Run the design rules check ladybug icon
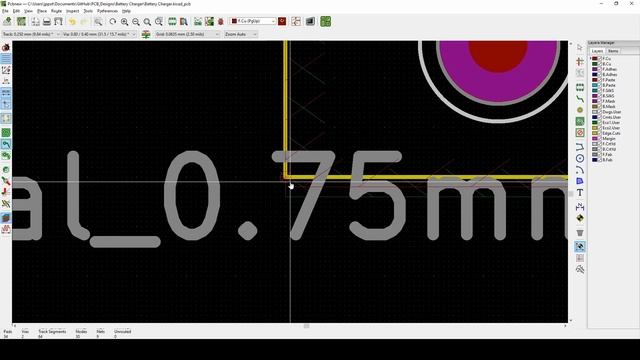This screenshot has height=360, width=640. (x=221, y=22)
